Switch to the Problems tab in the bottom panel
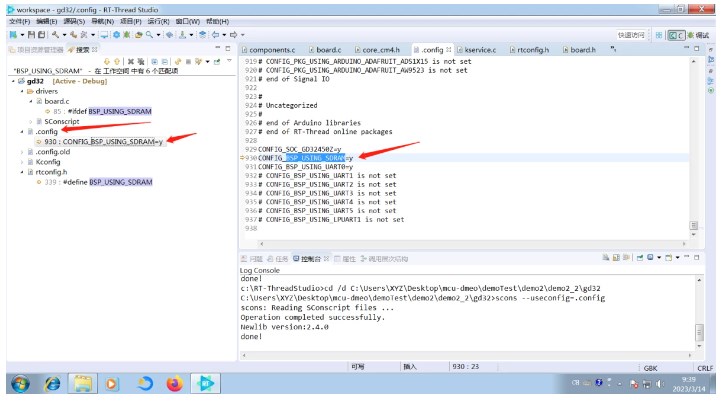The height and width of the screenshot is (401, 726). tap(252, 259)
